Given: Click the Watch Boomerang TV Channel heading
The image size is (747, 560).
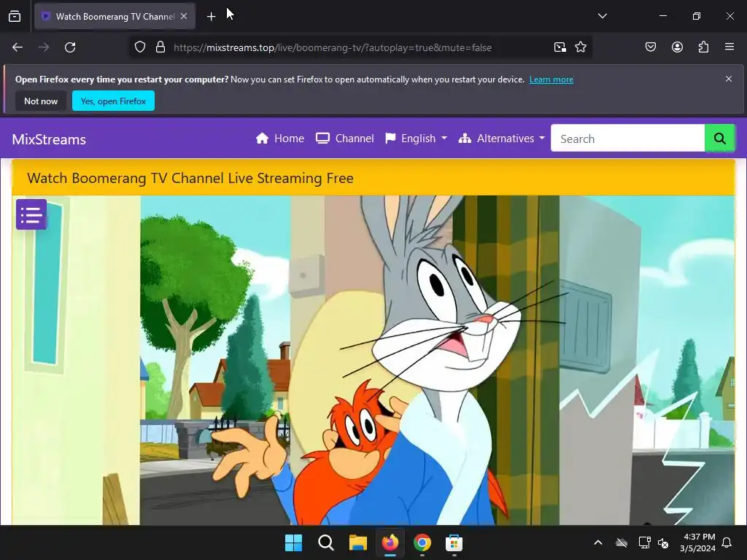Looking at the screenshot, I should pos(190,178).
